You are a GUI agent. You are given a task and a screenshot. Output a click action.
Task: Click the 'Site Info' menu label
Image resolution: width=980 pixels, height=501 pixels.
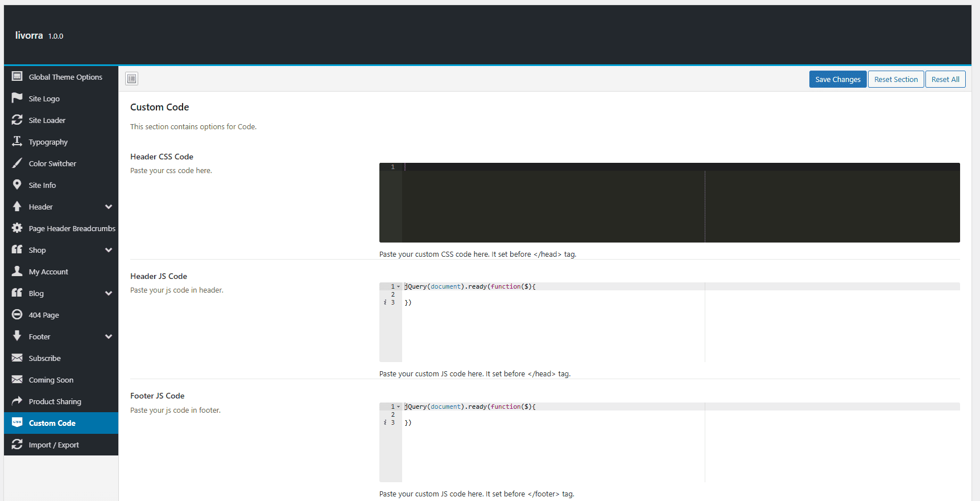[x=42, y=185]
